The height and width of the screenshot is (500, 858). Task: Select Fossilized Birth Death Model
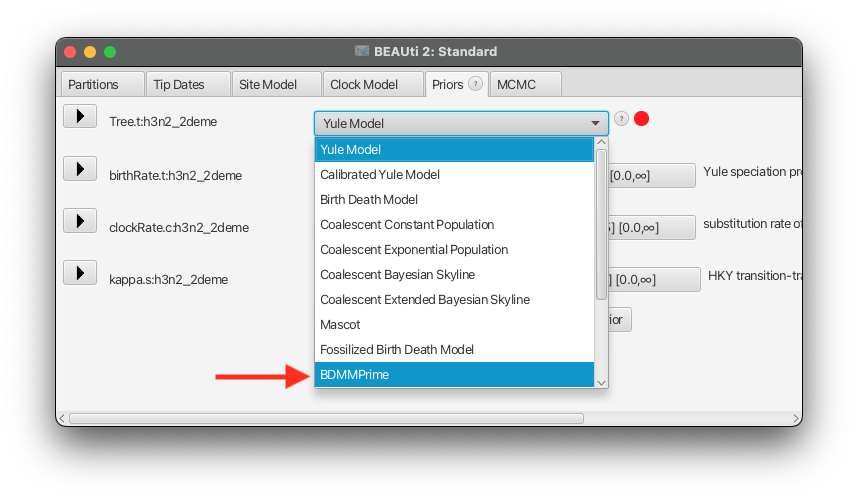[454, 350]
